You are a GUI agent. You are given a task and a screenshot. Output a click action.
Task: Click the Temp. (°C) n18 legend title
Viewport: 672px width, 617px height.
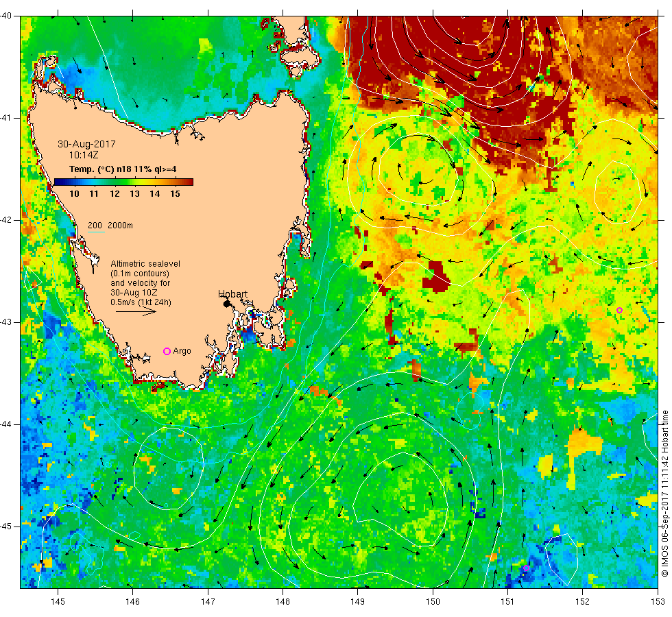[123, 169]
